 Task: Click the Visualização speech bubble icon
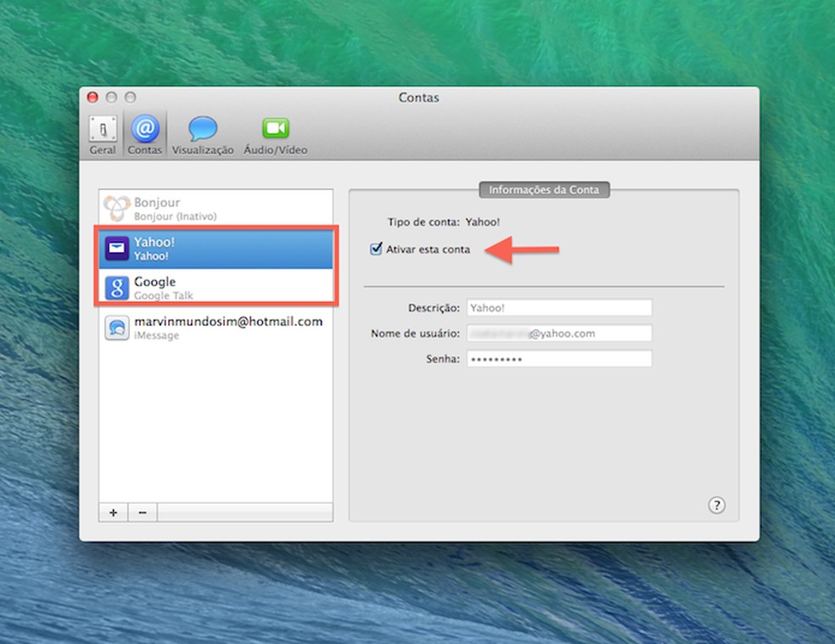click(x=202, y=127)
